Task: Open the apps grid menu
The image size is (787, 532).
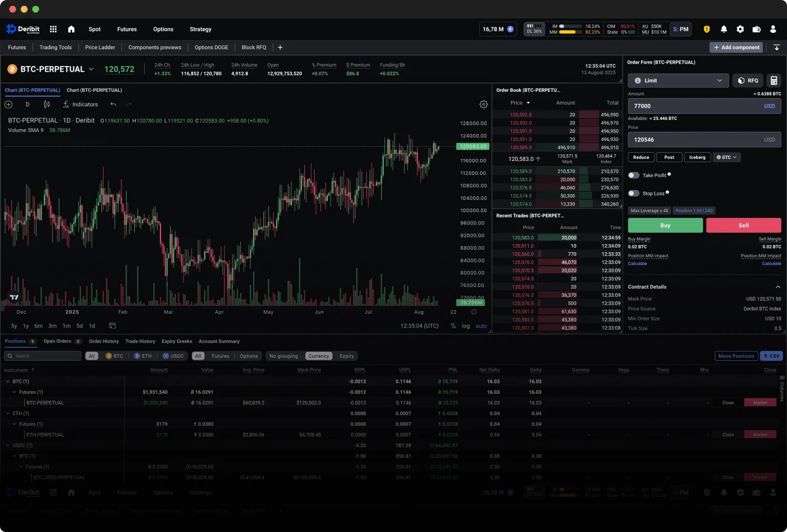Action: pos(53,29)
